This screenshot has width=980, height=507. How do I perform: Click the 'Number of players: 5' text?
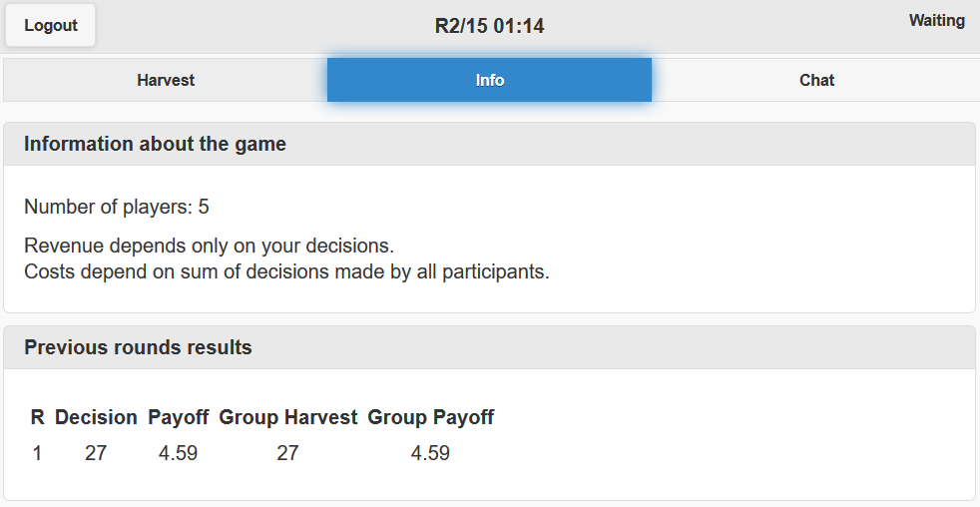pyautogui.click(x=117, y=208)
